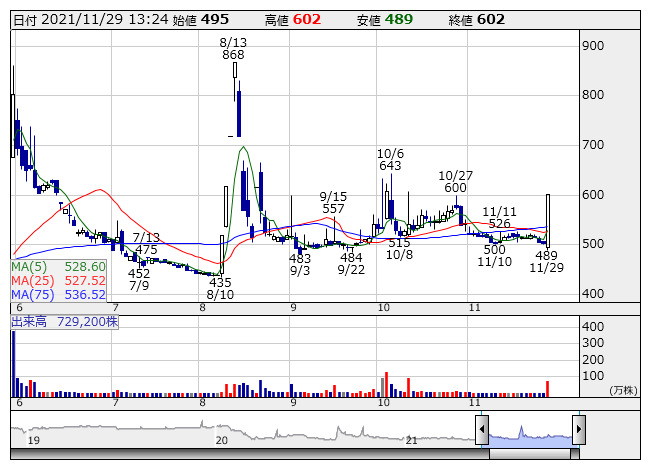Select the MA(25) legend entry

(59, 281)
